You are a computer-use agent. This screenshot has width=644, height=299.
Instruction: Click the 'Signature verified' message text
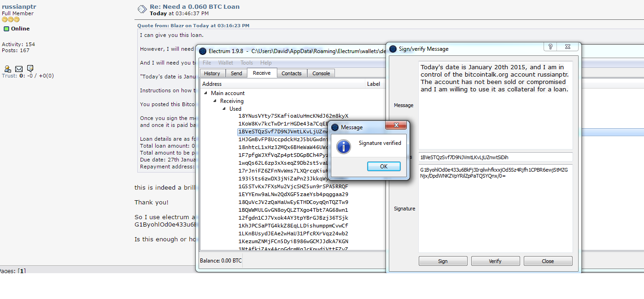(x=380, y=143)
